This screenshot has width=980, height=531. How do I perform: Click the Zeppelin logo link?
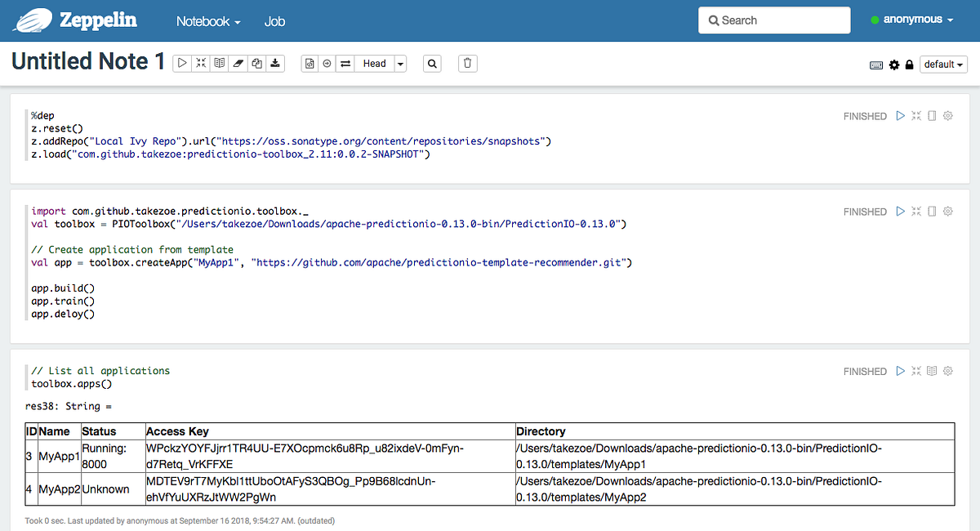pyautogui.click(x=75, y=20)
